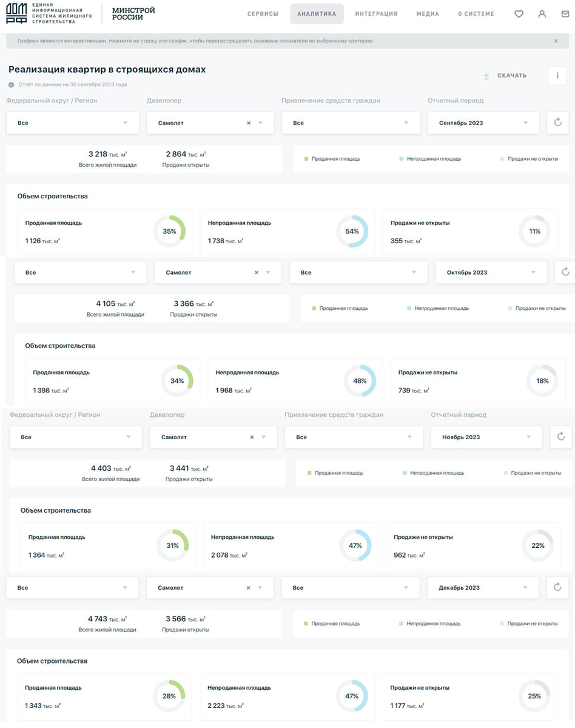This screenshot has width=575, height=728.
Task: Select the Продажи не открыты 962 тыс. м² card
Action: [474, 546]
